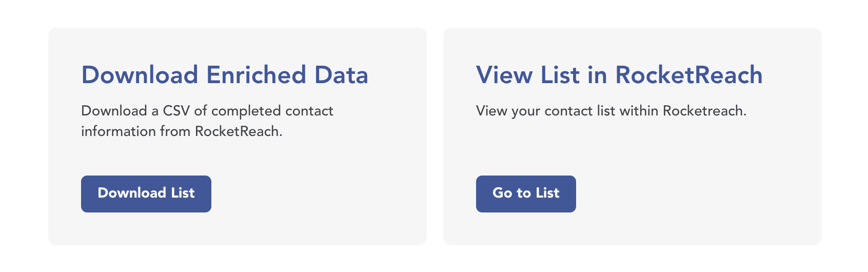Viewport: 868px width, 272px height.
Task: Select the Download Enriched Data heading
Action: click(x=225, y=75)
